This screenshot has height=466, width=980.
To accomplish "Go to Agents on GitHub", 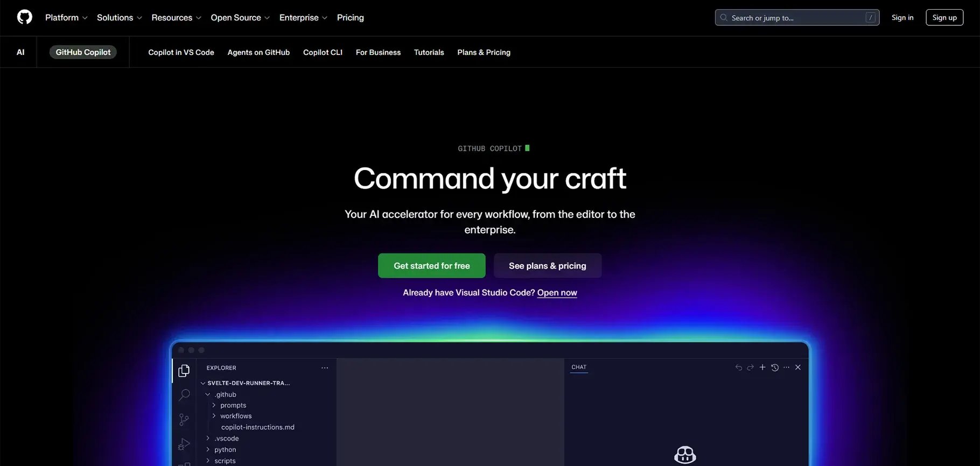I will pos(258,52).
